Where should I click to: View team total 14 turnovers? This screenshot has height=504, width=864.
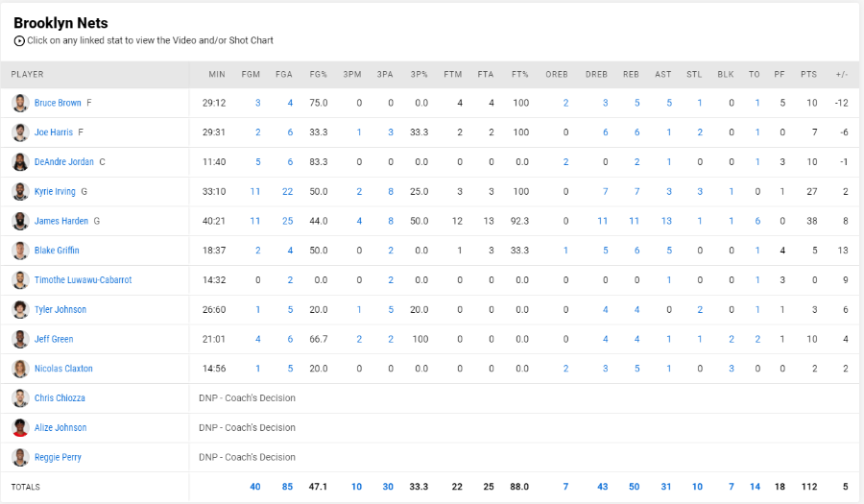(755, 487)
